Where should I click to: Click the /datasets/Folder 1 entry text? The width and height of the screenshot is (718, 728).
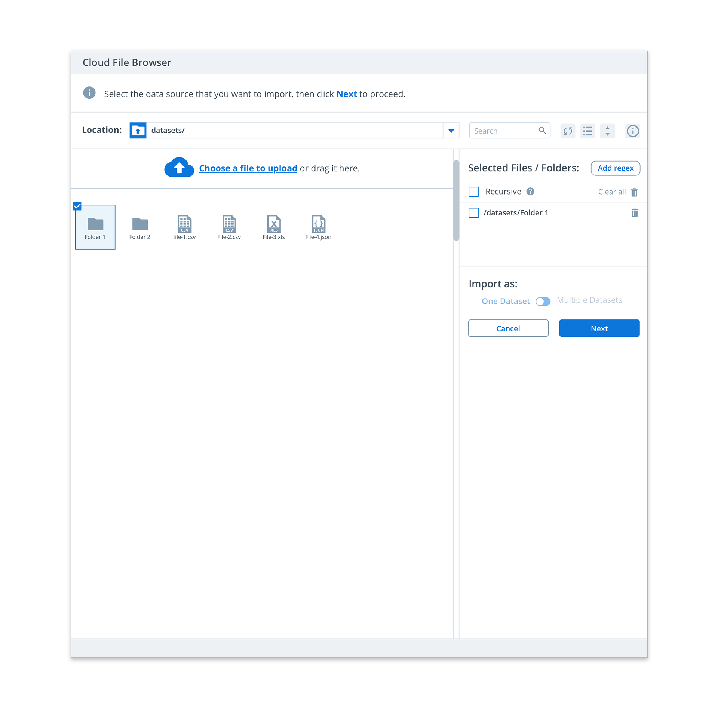point(516,213)
